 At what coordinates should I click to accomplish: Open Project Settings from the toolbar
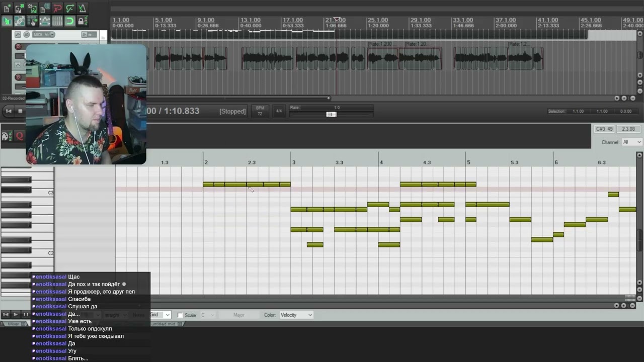(45, 8)
